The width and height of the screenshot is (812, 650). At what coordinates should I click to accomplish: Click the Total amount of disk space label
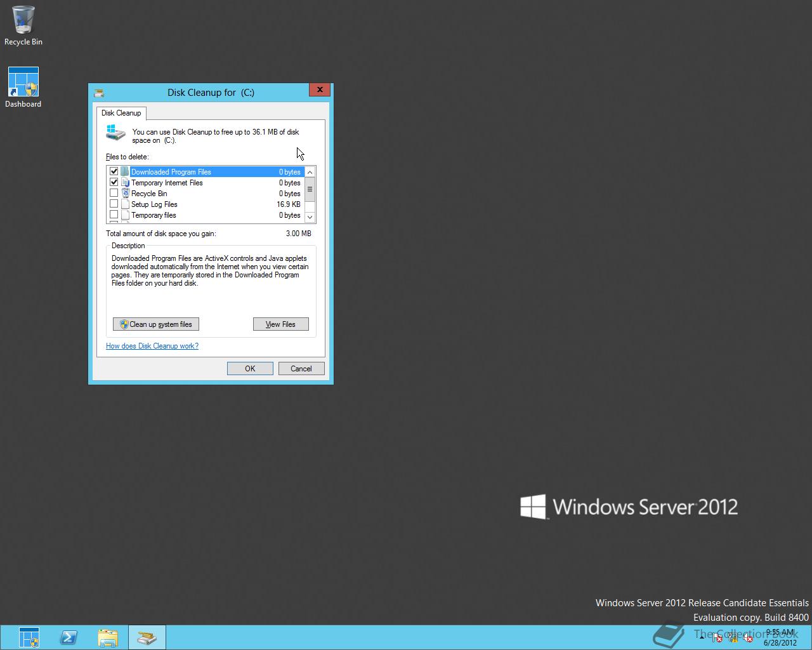coord(161,234)
